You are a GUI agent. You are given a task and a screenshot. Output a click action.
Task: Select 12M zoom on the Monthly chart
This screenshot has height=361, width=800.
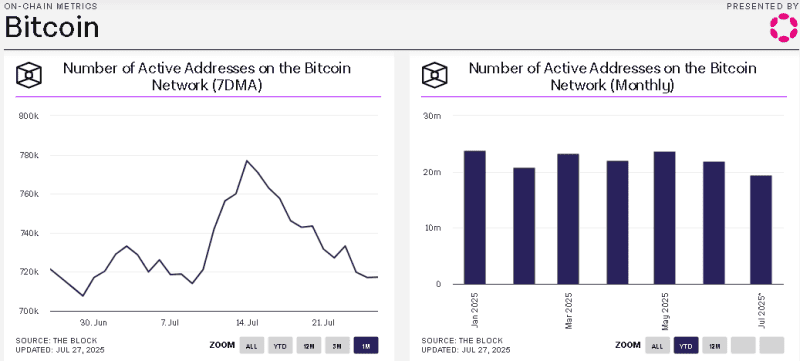715,345
